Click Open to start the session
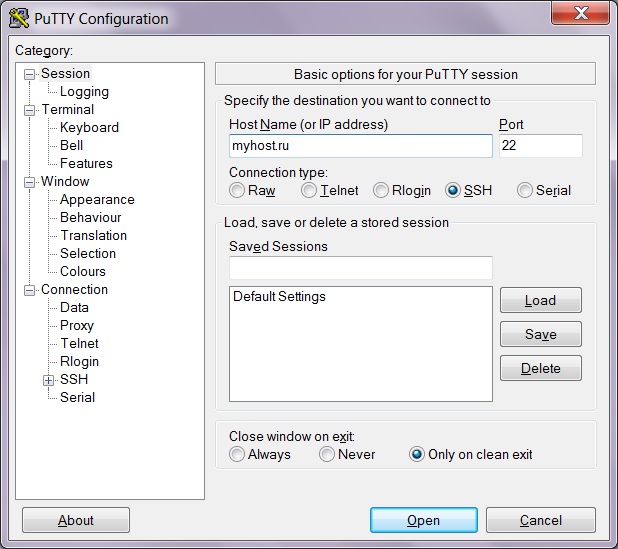The width and height of the screenshot is (618, 549). [424, 520]
